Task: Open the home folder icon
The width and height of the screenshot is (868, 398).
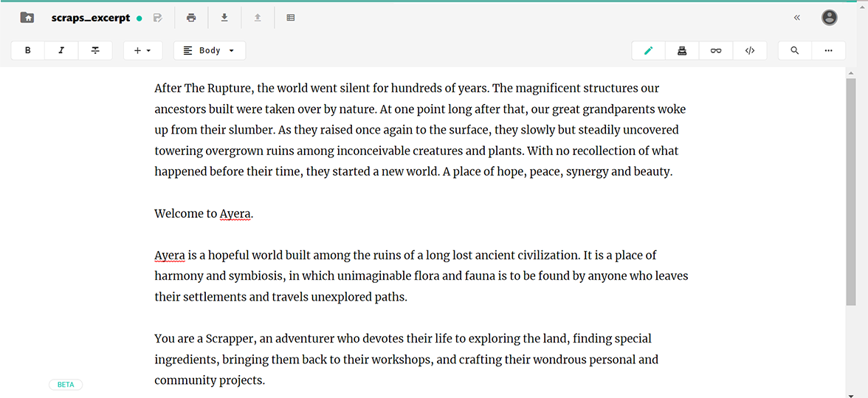Action: click(27, 18)
